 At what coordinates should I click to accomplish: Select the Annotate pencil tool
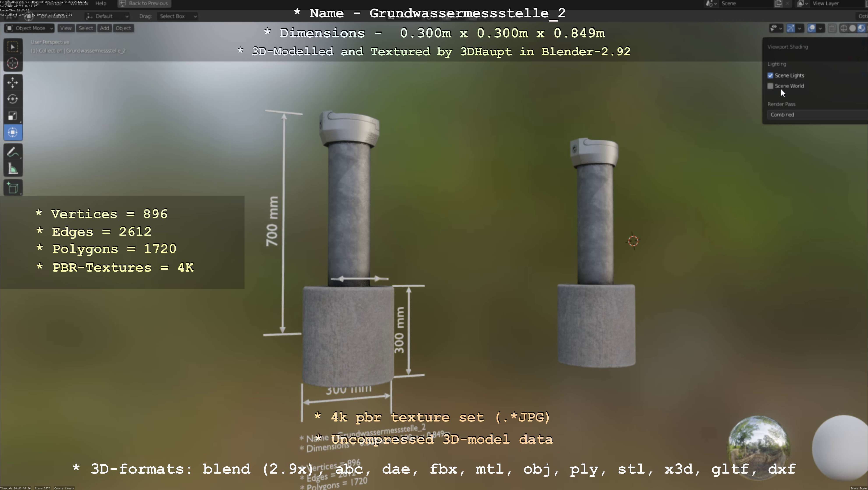click(x=13, y=152)
